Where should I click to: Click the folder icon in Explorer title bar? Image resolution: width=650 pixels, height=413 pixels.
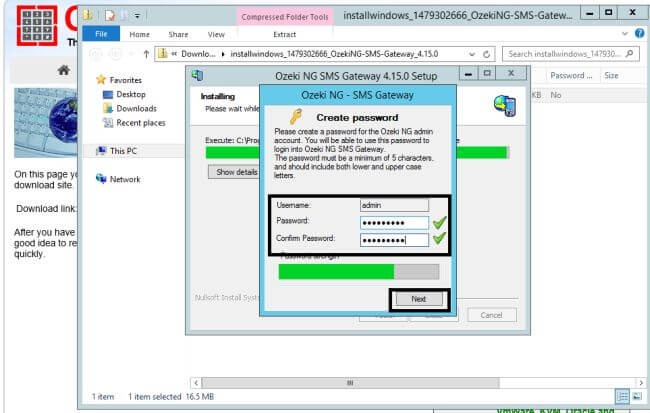point(88,15)
